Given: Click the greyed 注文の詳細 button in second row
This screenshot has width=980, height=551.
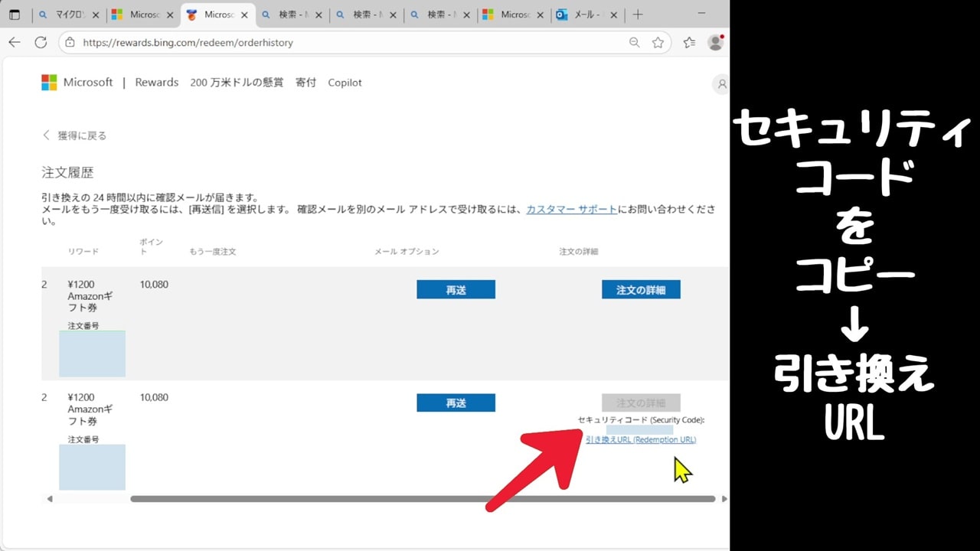Looking at the screenshot, I should coord(641,403).
